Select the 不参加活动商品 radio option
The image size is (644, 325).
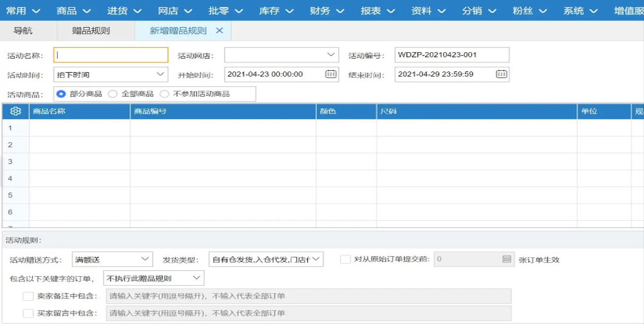coord(164,94)
